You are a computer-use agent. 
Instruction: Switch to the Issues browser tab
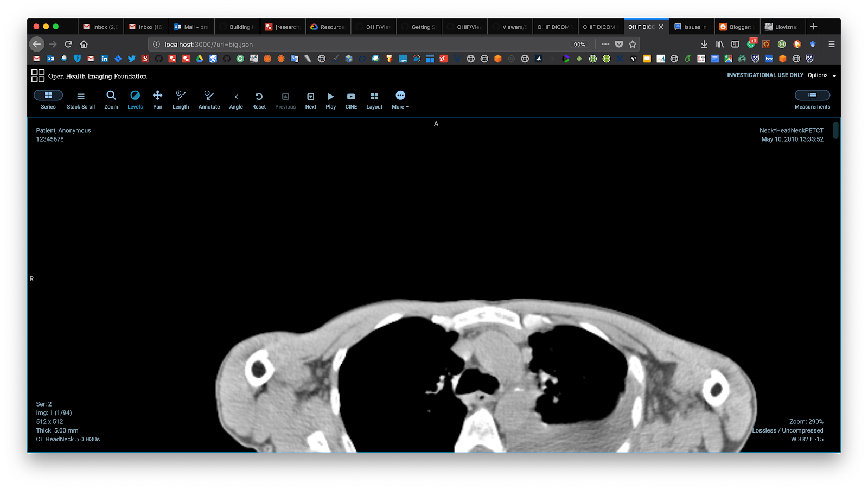[691, 26]
